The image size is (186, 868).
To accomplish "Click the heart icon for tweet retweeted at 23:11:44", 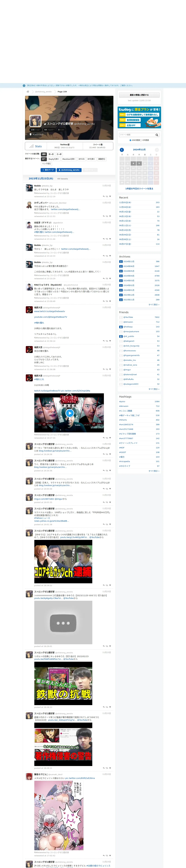I will point(110,239).
